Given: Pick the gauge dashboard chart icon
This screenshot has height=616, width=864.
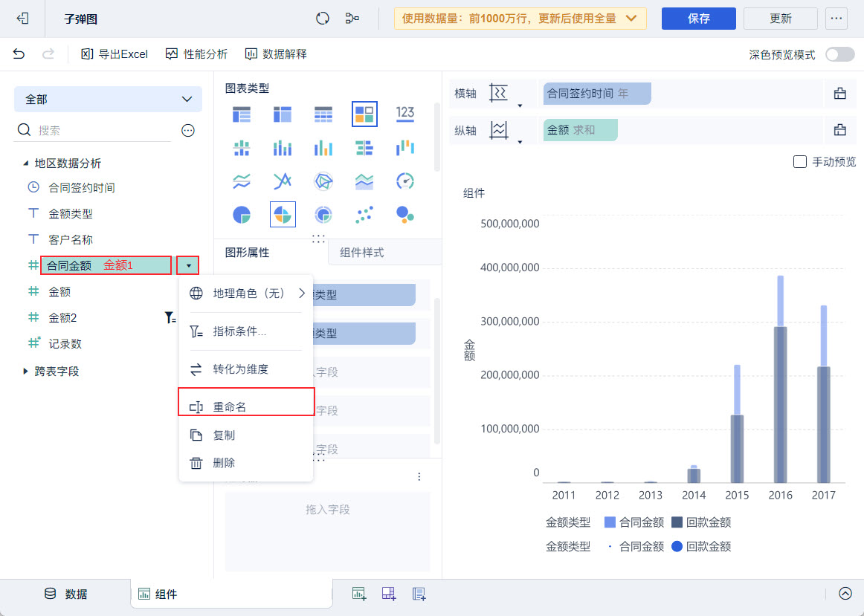Looking at the screenshot, I should (x=405, y=181).
